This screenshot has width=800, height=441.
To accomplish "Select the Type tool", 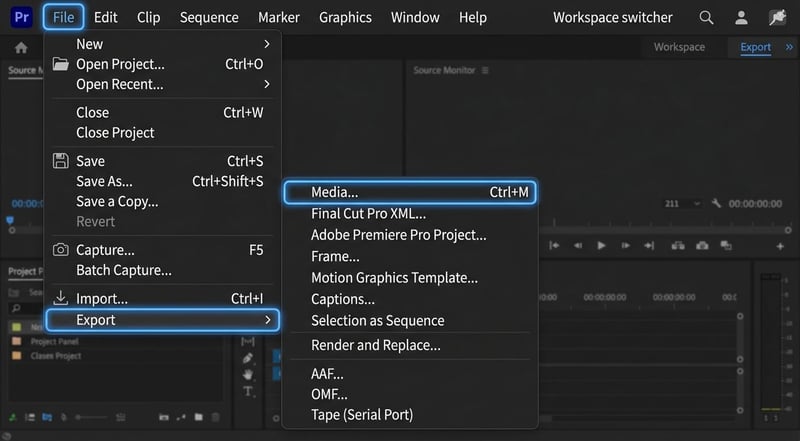I will [x=247, y=391].
